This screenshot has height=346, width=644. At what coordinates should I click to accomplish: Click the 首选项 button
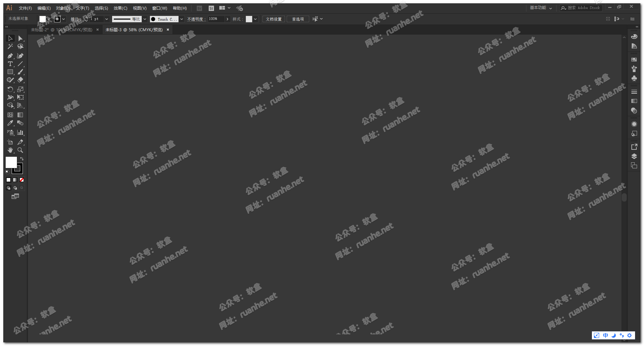[298, 19]
